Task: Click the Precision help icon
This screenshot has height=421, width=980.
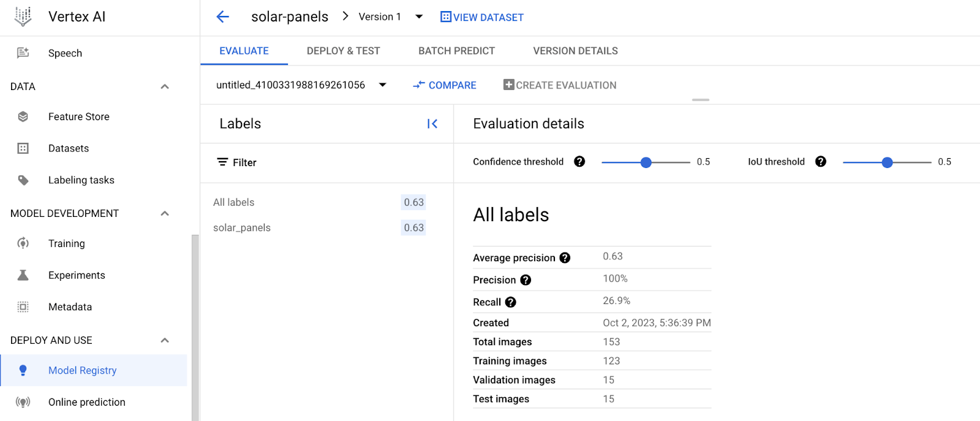Action: (526, 280)
